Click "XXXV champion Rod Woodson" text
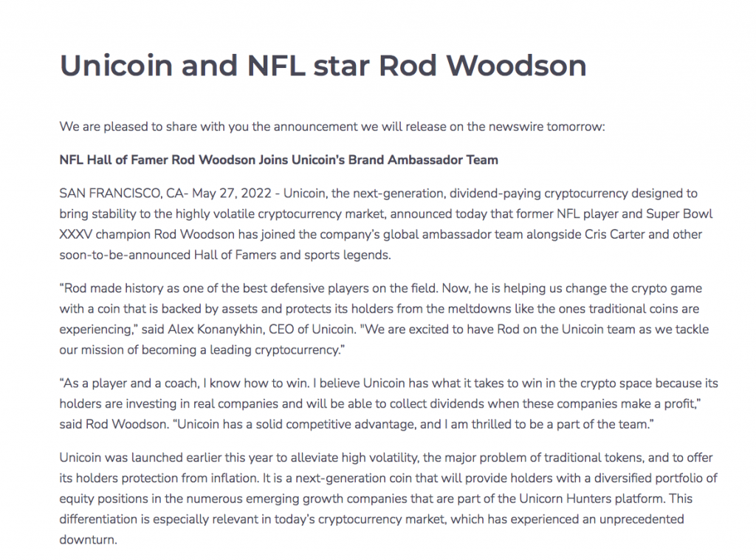The height and width of the screenshot is (560, 756). [147, 234]
